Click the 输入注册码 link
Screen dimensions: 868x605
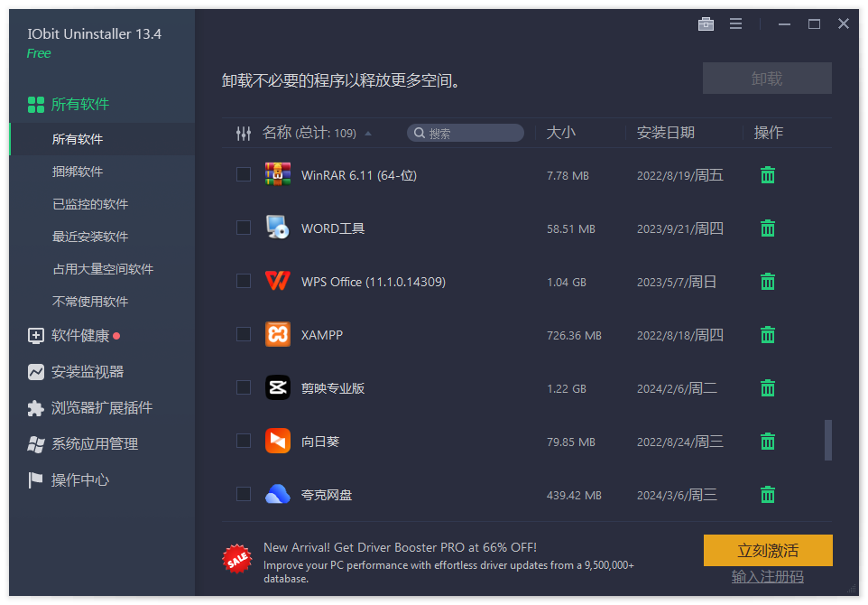click(x=767, y=577)
